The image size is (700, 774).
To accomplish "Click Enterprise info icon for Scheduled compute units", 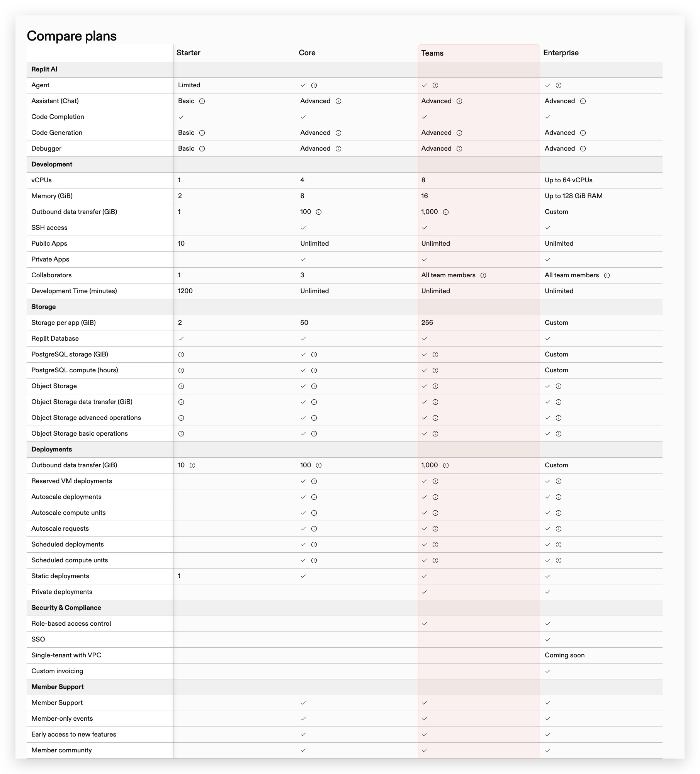I will 559,560.
